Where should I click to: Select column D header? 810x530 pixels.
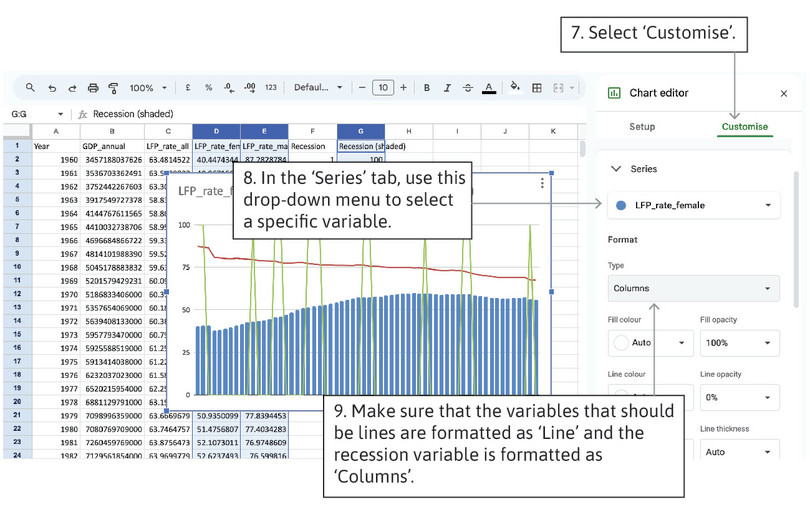(216, 131)
